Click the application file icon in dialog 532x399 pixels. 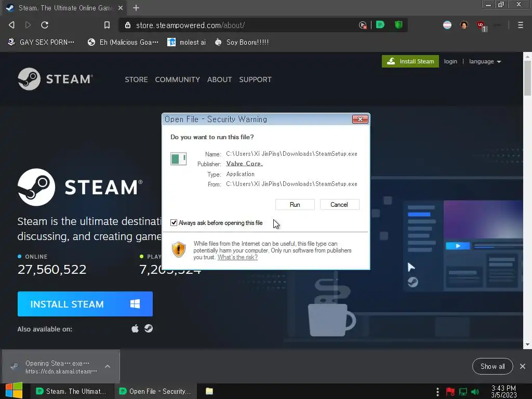[179, 159]
